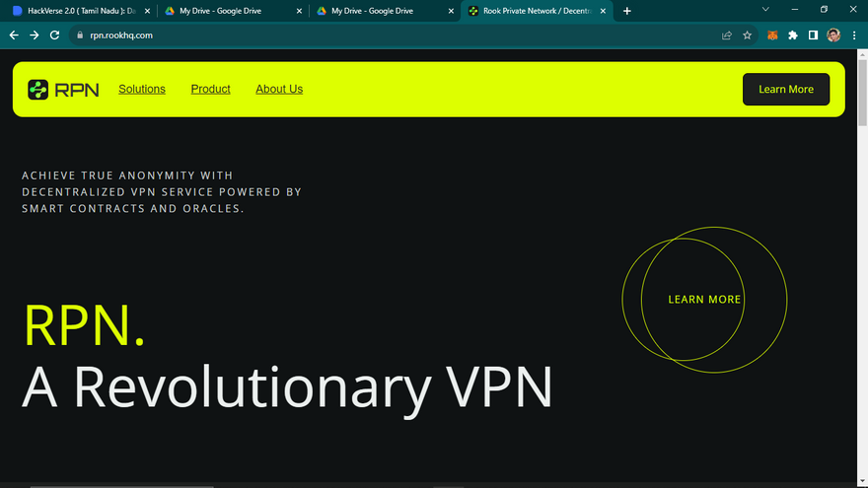Go back using the browser back arrow

14,35
